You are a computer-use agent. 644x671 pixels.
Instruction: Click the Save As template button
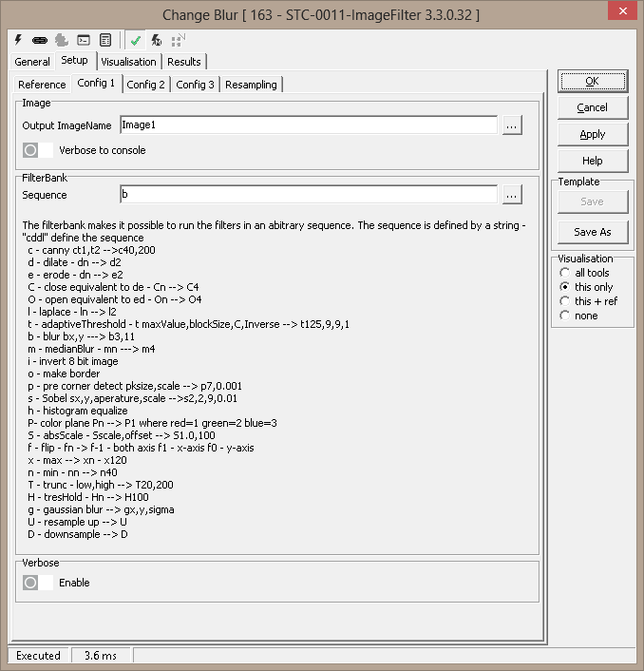coord(592,232)
